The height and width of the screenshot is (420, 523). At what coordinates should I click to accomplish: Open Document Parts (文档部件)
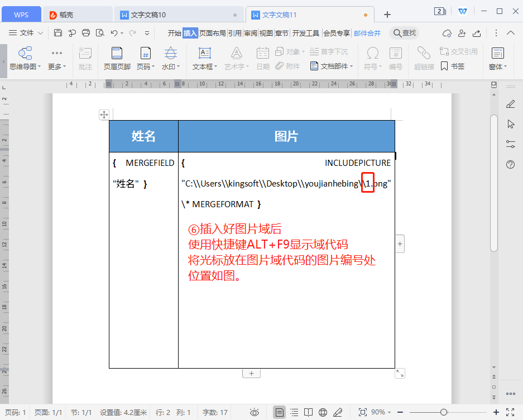coord(331,66)
